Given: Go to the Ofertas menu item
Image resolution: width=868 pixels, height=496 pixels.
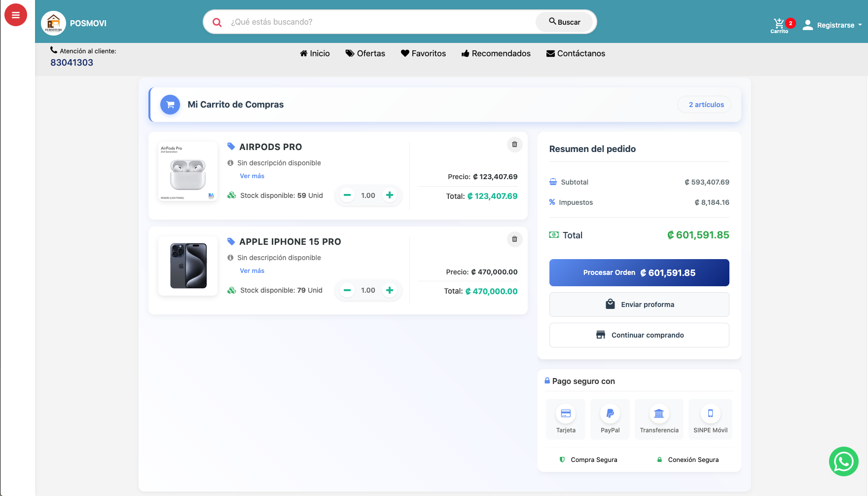Looking at the screenshot, I should pyautogui.click(x=365, y=53).
